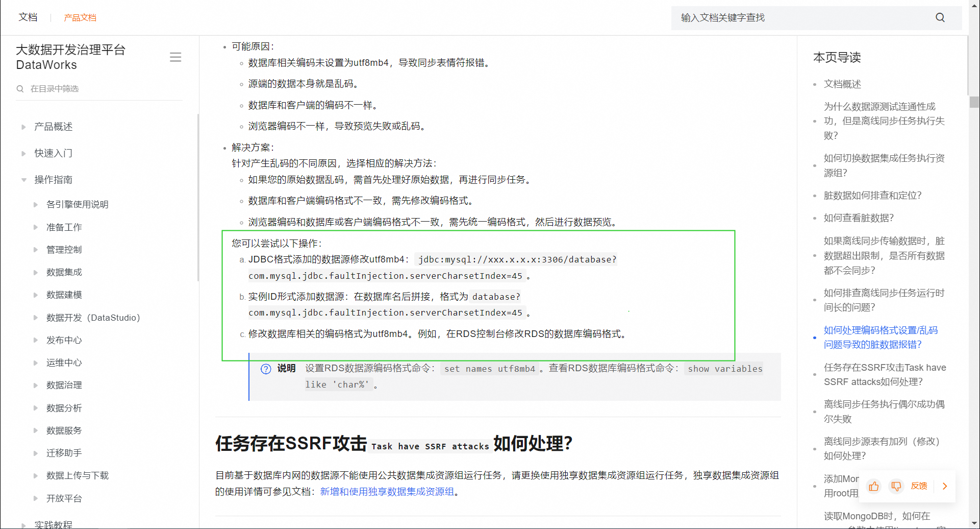Click 新增和使用独享数据集成资源组 link
The image size is (980, 529).
point(387,491)
